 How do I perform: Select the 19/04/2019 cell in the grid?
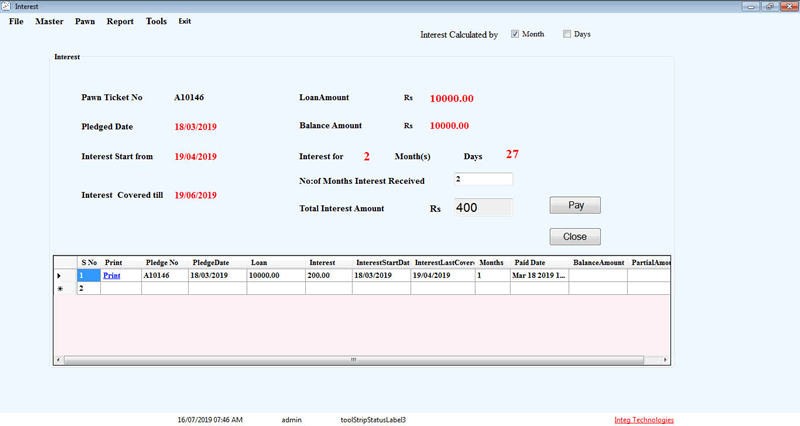(443, 275)
